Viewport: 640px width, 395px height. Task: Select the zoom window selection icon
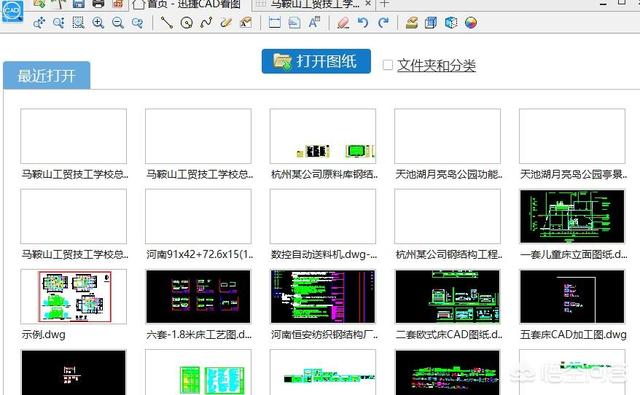(x=78, y=22)
